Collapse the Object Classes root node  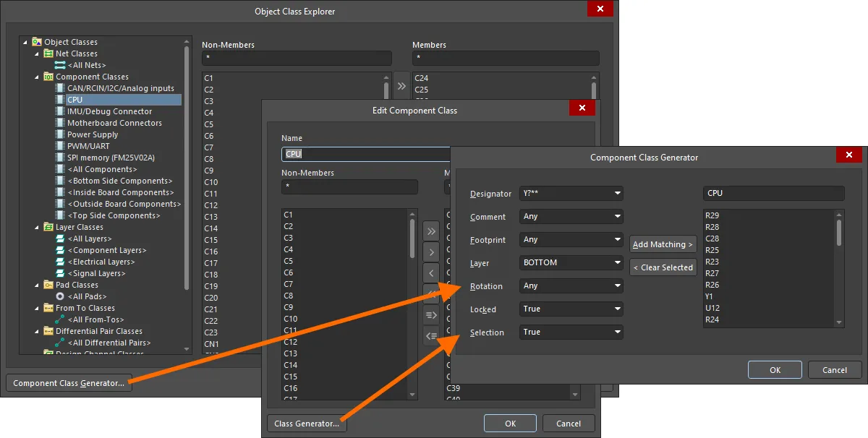(x=25, y=42)
